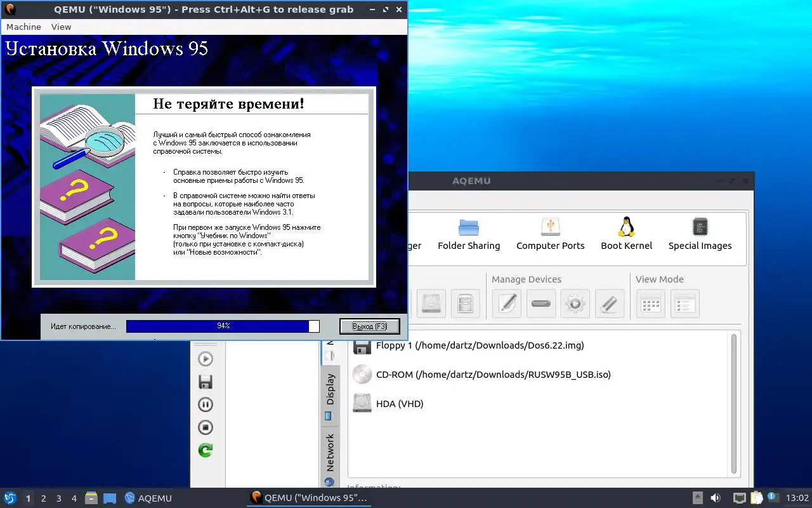Click the Не теряйте времени! heading
This screenshot has height=508, width=812.
228,104
